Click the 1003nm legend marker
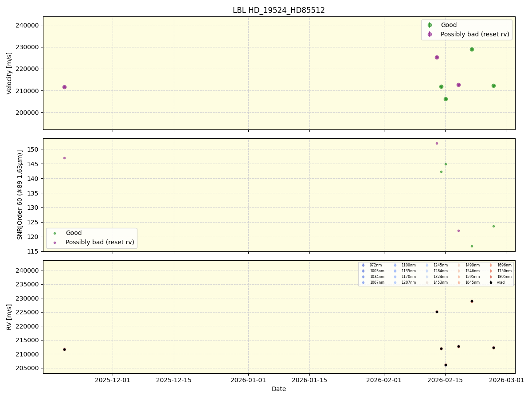 [363, 271]
